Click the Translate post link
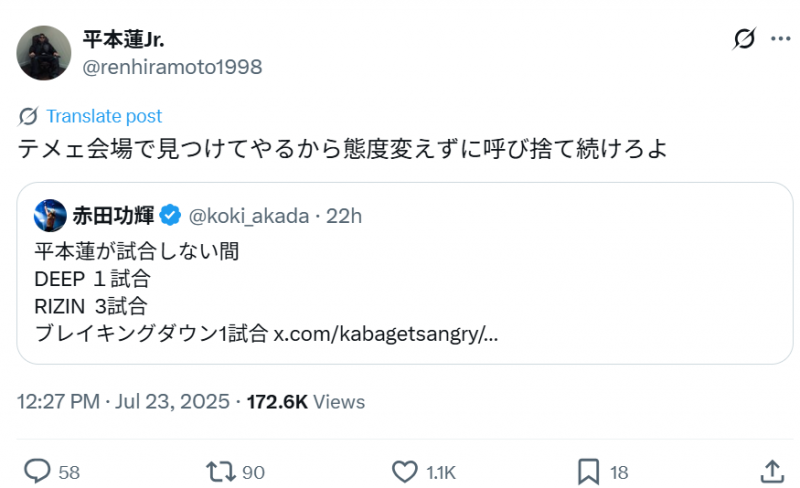800x488 pixels. (x=104, y=116)
